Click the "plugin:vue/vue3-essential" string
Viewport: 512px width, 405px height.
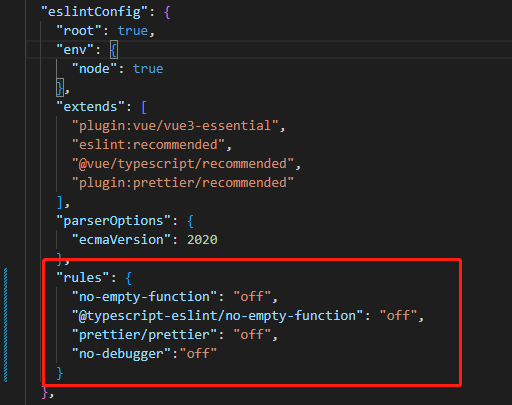pos(175,126)
